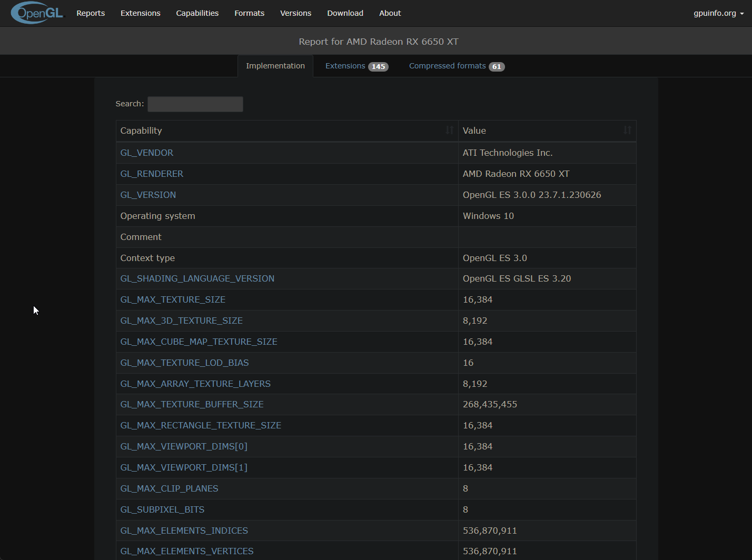Open the GL_RENDERER link
The width and height of the screenshot is (752, 560).
(x=152, y=174)
